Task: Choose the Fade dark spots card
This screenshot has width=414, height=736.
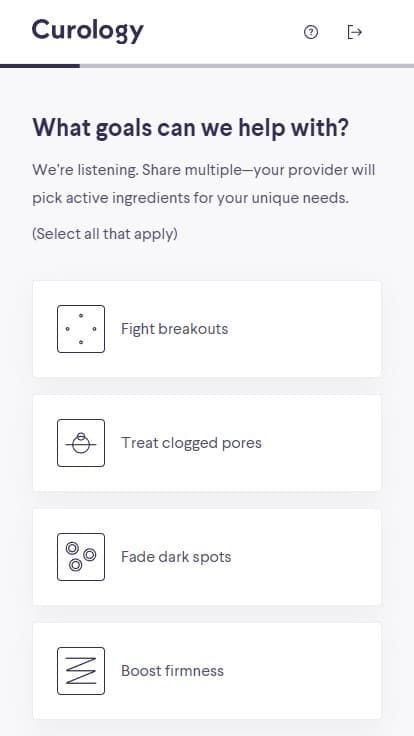Action: (x=207, y=557)
